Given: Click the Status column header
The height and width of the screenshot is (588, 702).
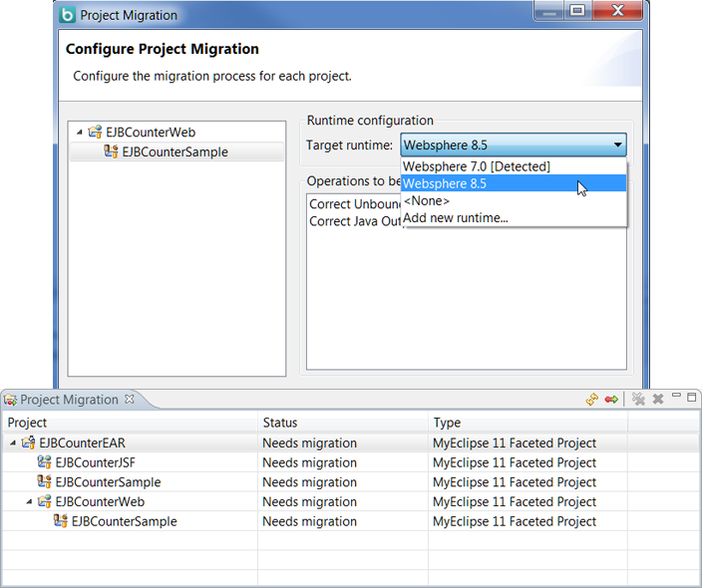Looking at the screenshot, I should [x=280, y=423].
